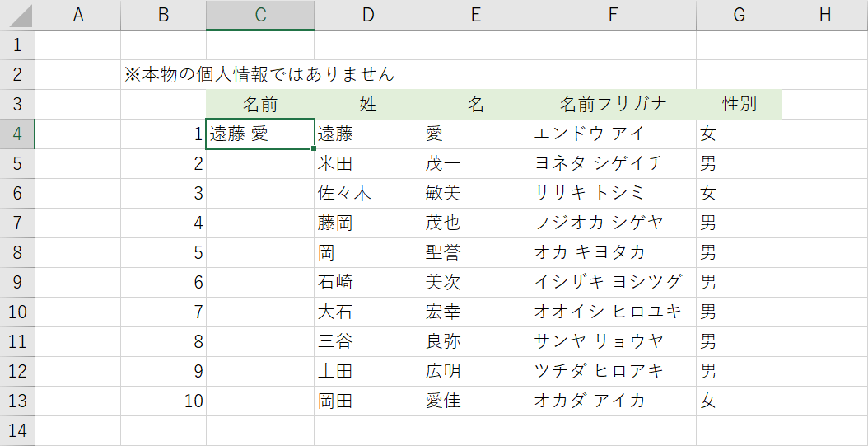
Task: Select surname cell 土田
Action: coord(368,372)
